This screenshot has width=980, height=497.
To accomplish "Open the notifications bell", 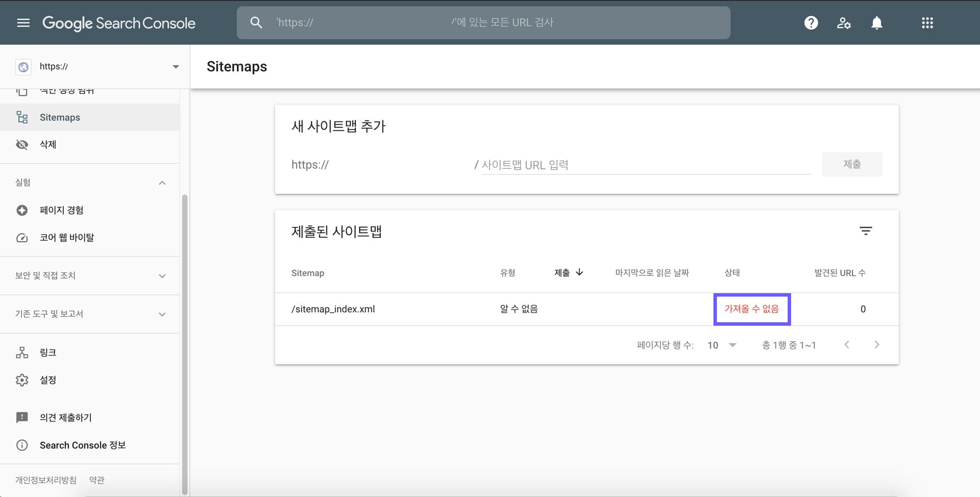I will [x=877, y=22].
